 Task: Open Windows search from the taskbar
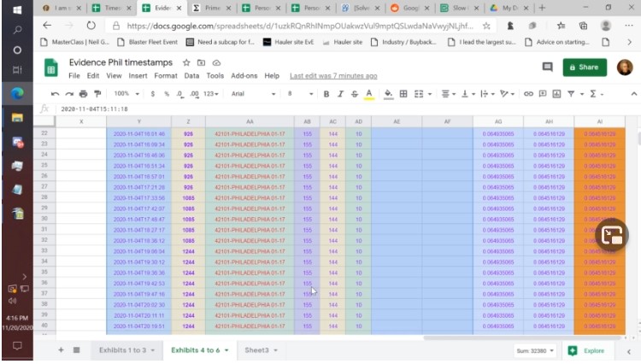click(x=17, y=30)
